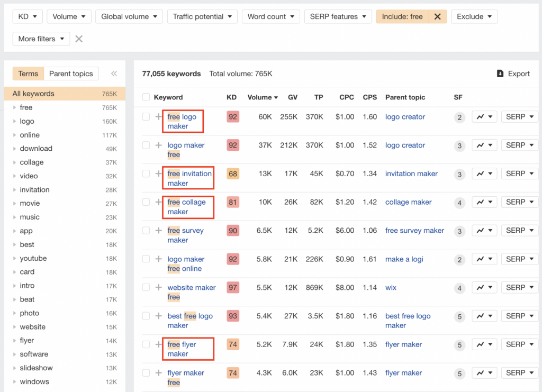The height and width of the screenshot is (392, 542).
Task: Add 'best free logo maker' with plus icon
Action: click(x=158, y=316)
